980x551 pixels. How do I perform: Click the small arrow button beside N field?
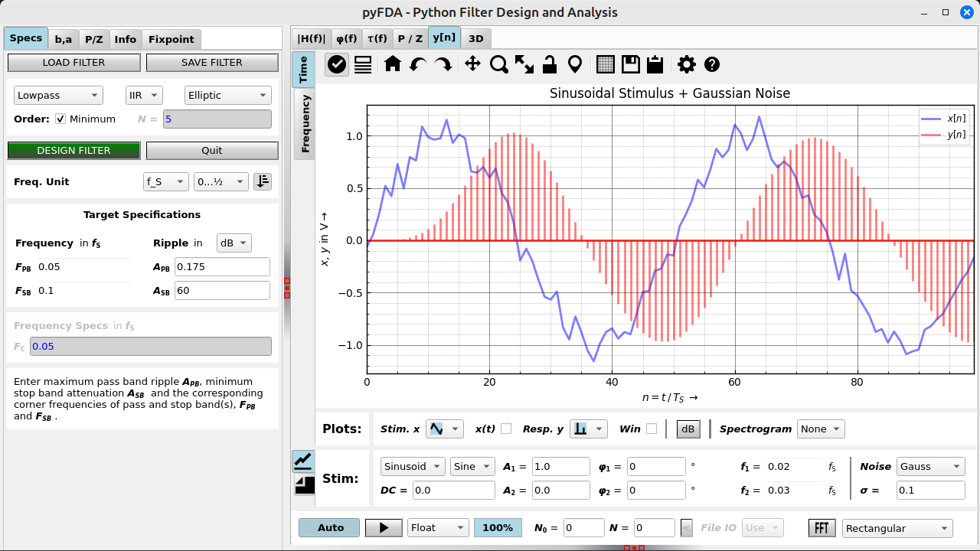686,528
